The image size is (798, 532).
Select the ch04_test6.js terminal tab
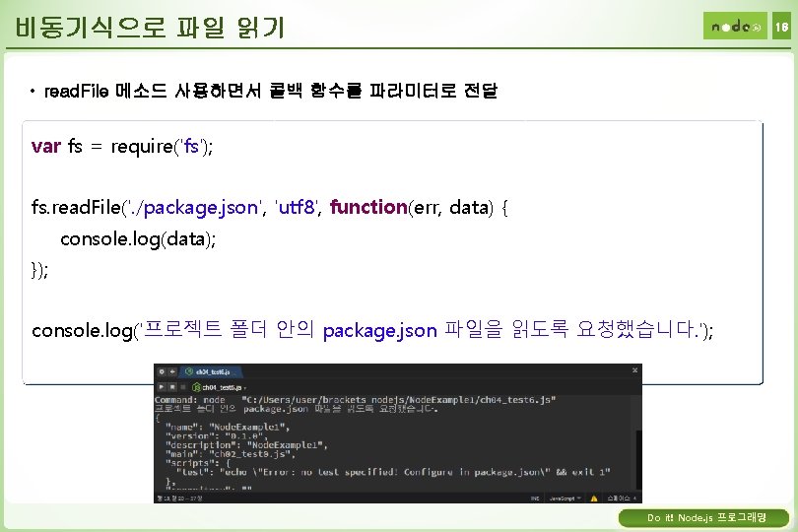click(x=211, y=371)
